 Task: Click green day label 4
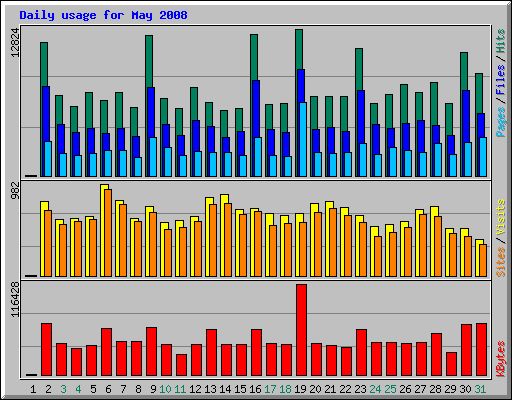pyautogui.click(x=78, y=389)
